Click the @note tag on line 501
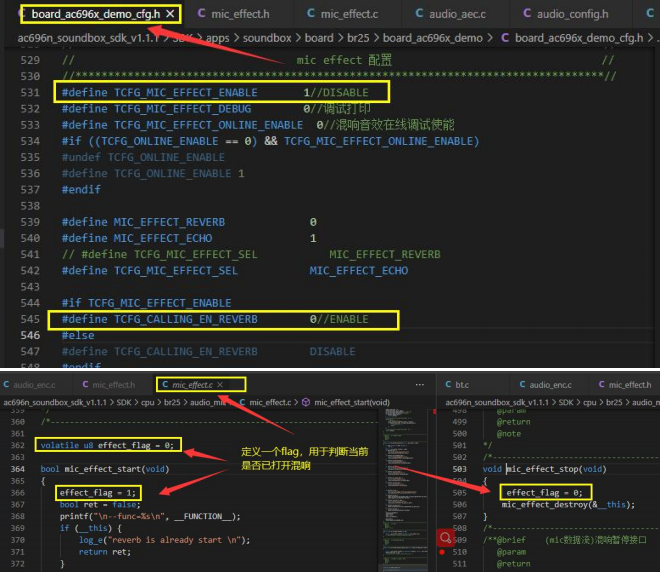The width and height of the screenshot is (660, 572). click(x=508, y=434)
